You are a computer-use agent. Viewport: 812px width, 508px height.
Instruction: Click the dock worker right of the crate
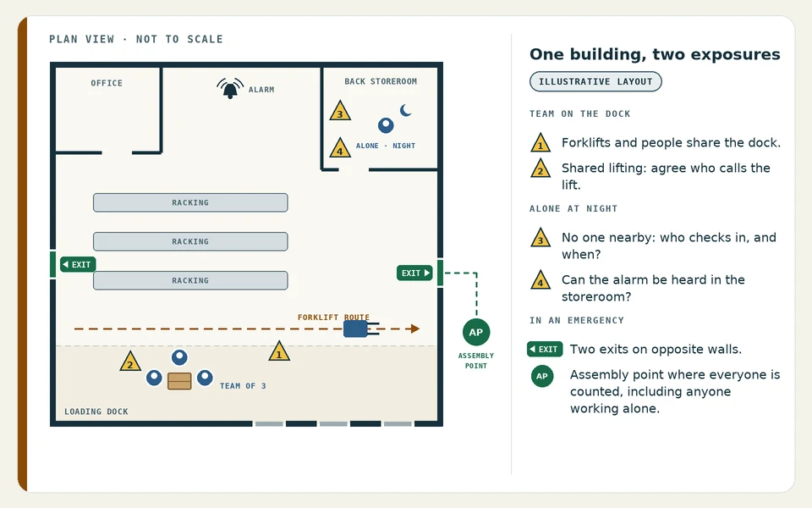point(205,378)
